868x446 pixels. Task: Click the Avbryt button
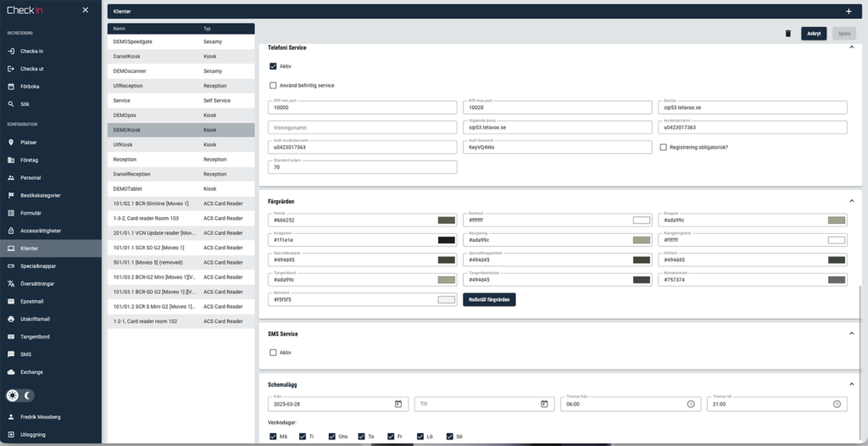pyautogui.click(x=814, y=34)
